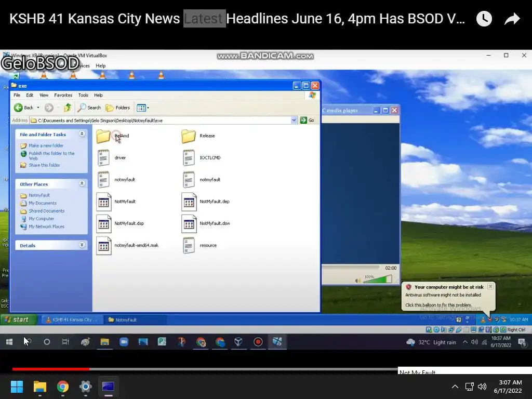This screenshot has width=532, height=399.
Task: Open Zoom from the recorded taskbar
Action: (124, 342)
